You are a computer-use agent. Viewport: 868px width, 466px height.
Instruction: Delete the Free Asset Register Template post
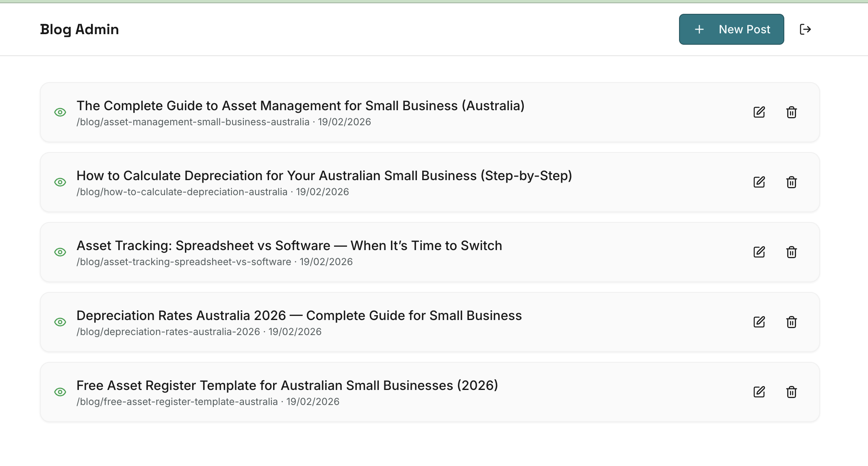791,392
